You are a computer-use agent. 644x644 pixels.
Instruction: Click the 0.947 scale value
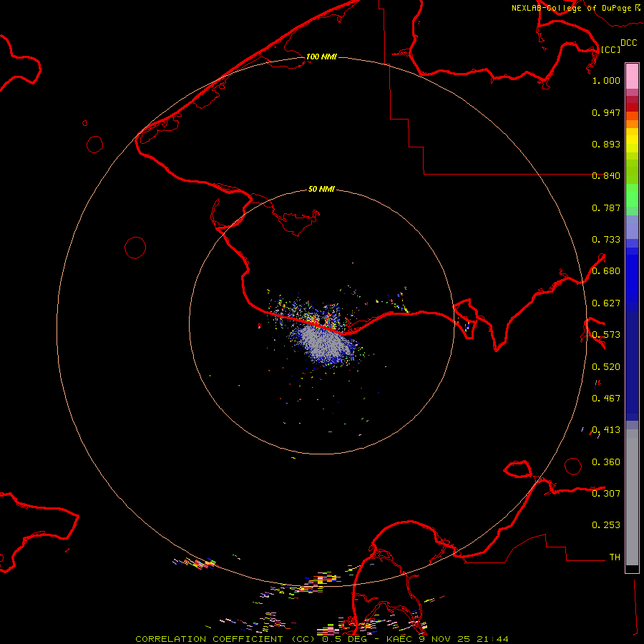606,112
